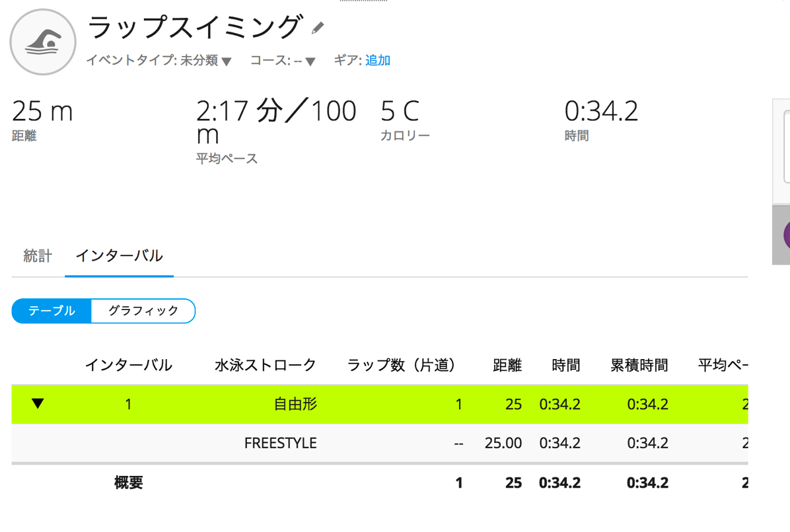Select the インターバル tab
Viewport: 790px width, 532px height.
click(x=119, y=255)
